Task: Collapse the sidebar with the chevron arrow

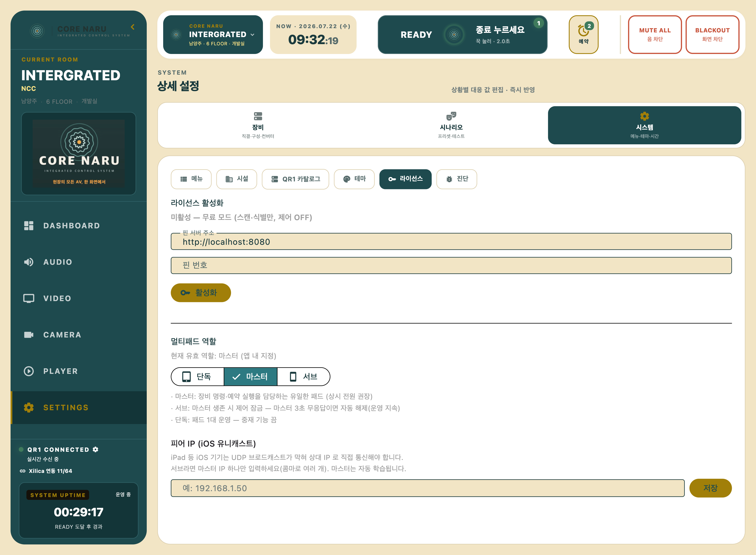Action: (x=133, y=27)
